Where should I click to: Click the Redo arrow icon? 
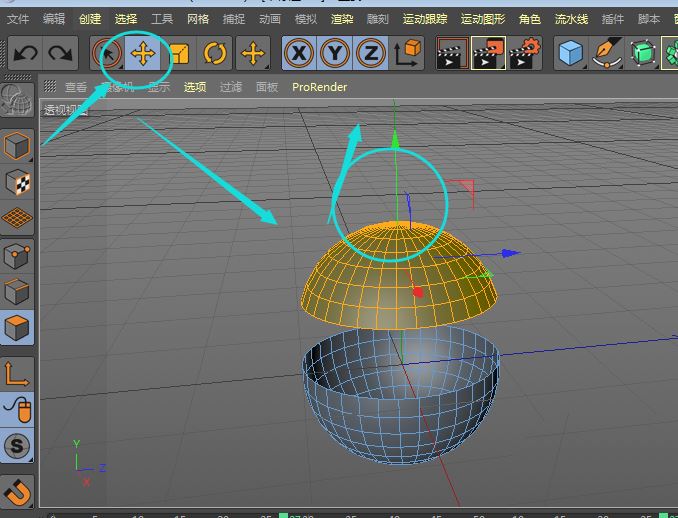(x=60, y=54)
